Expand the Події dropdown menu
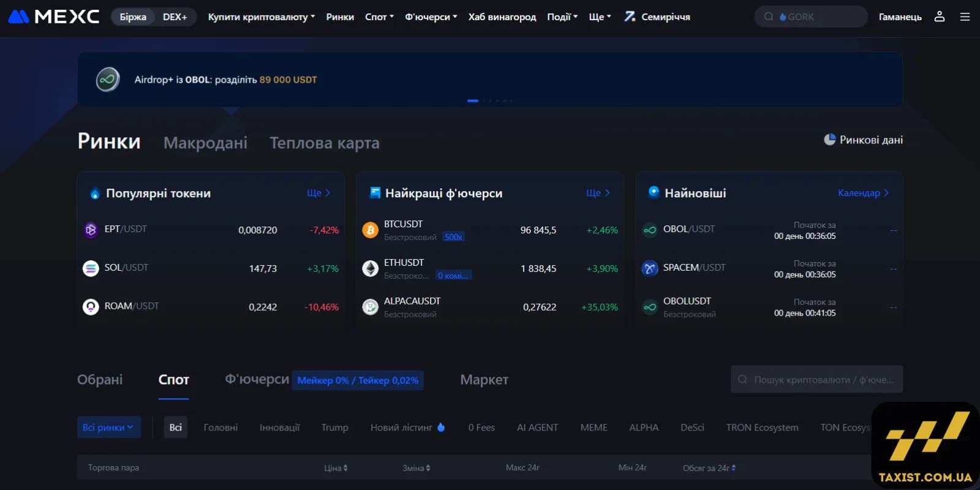The width and height of the screenshot is (980, 490). (562, 17)
